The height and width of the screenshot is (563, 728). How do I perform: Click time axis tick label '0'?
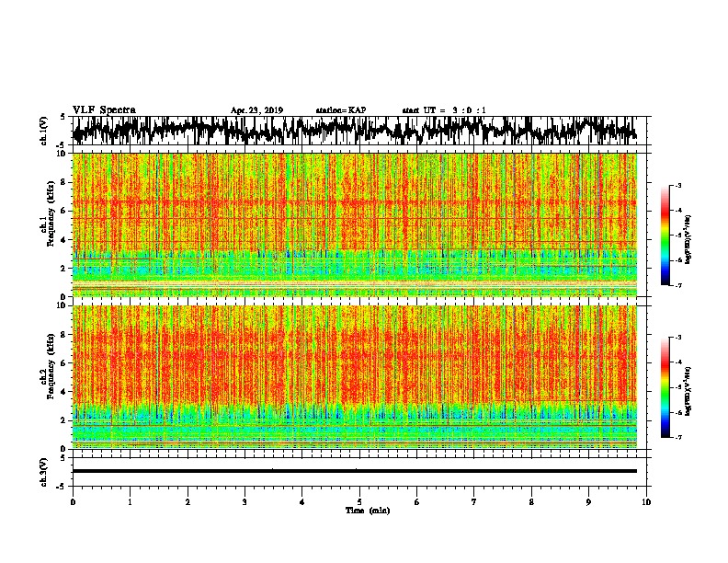pos(73,502)
